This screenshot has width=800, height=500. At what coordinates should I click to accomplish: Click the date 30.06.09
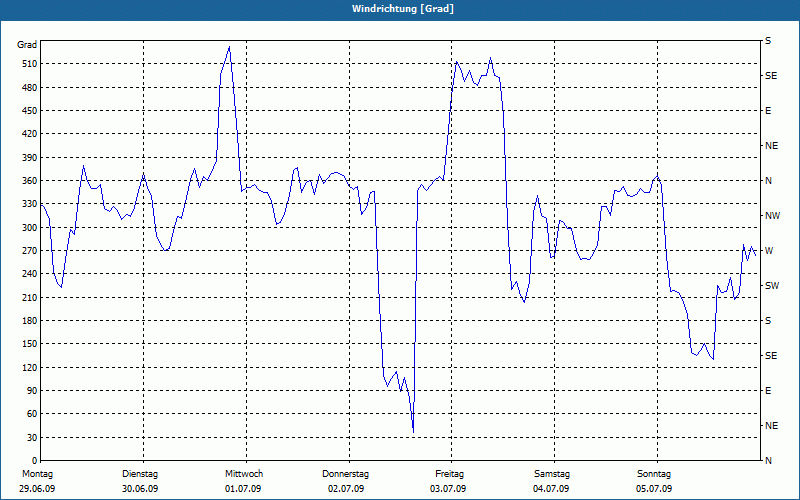[140, 489]
